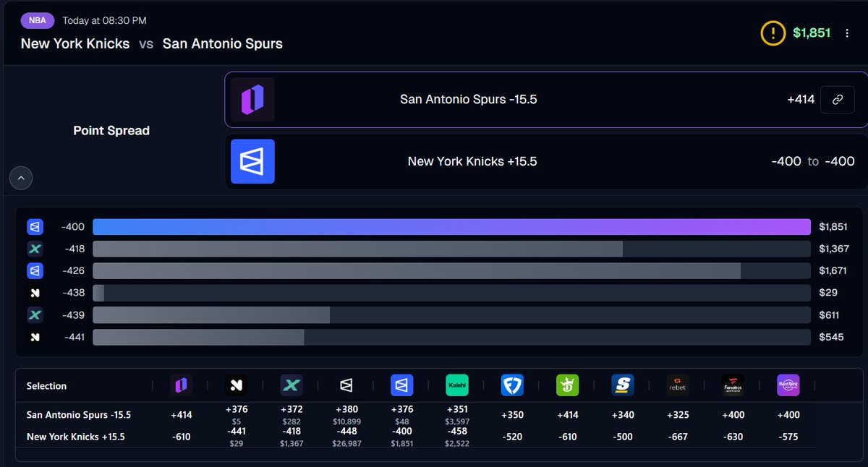Image resolution: width=868 pixels, height=467 pixels.
Task: Click the black-and-white exchange logo column header
Action: [x=346, y=385]
